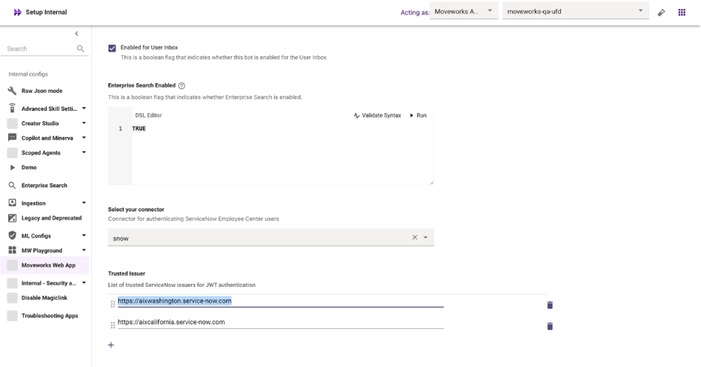Click the MW Playground grid icon

(12, 250)
